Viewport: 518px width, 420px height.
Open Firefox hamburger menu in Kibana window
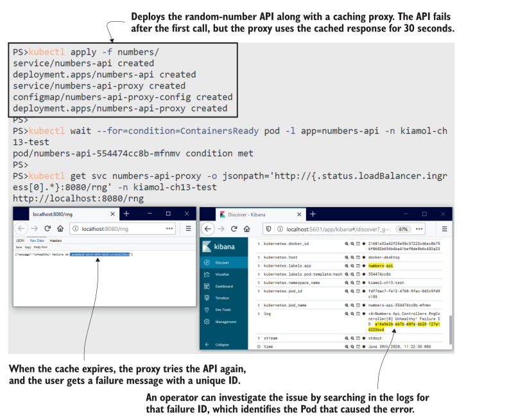tap(444, 228)
